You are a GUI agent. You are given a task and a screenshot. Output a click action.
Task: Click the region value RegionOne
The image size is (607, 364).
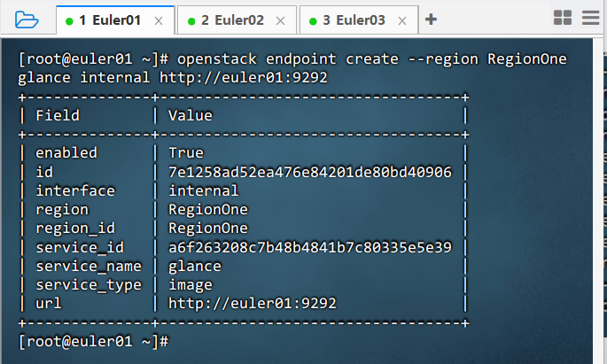click(208, 210)
